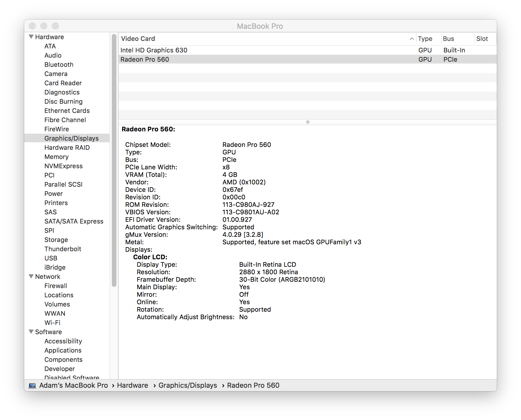This screenshot has width=521, height=420.
Task: Select SPI in the sidebar
Action: click(49, 230)
